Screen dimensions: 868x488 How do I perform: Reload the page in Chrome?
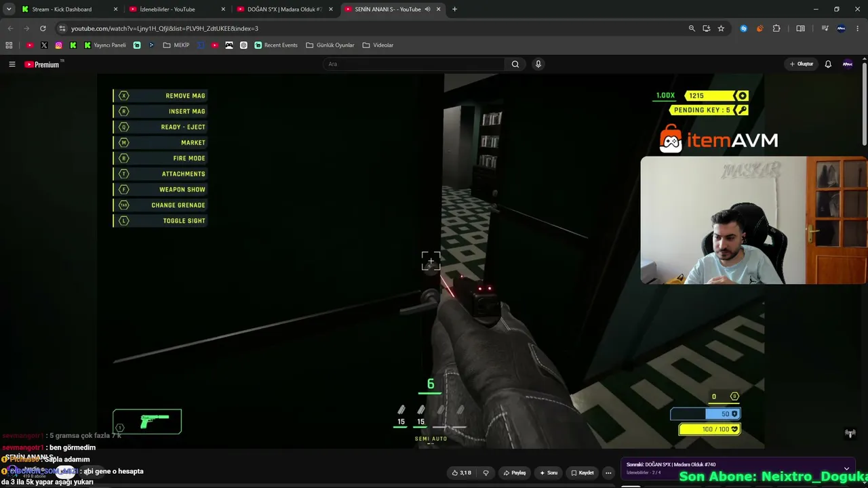[x=43, y=28]
